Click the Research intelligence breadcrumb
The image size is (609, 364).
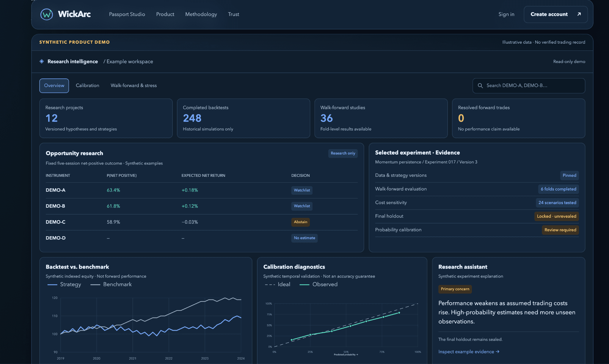[73, 62]
